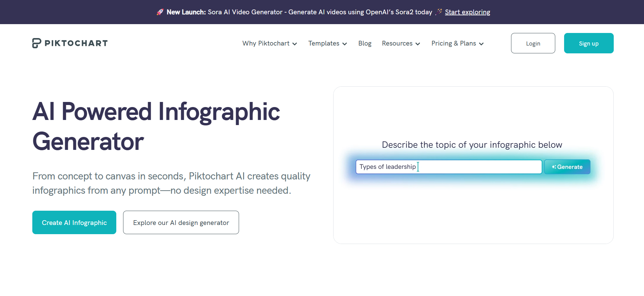Click the Login button
This screenshot has width=644, height=296.
pos(533,43)
